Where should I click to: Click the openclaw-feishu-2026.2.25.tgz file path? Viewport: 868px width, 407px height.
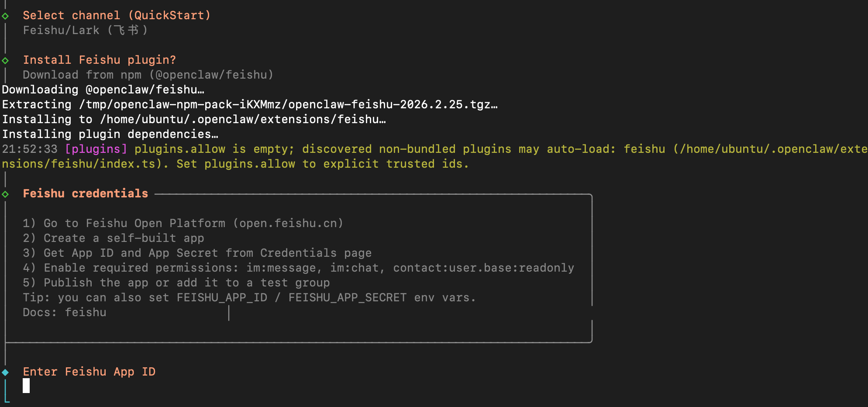[x=288, y=105]
